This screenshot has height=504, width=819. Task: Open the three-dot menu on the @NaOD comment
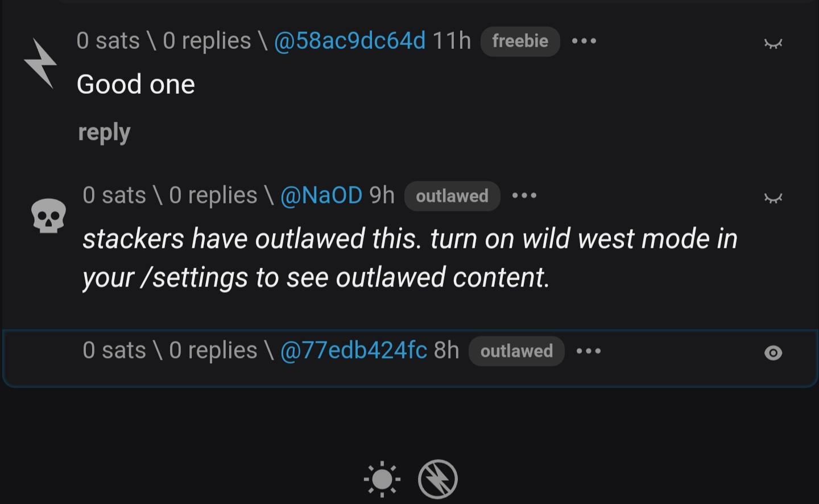[x=524, y=195]
